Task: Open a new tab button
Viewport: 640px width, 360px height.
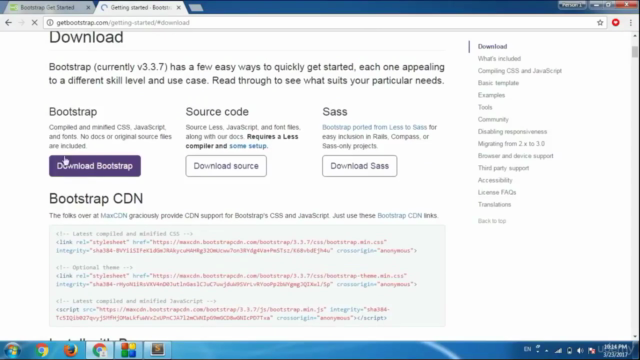Action: [x=196, y=7]
